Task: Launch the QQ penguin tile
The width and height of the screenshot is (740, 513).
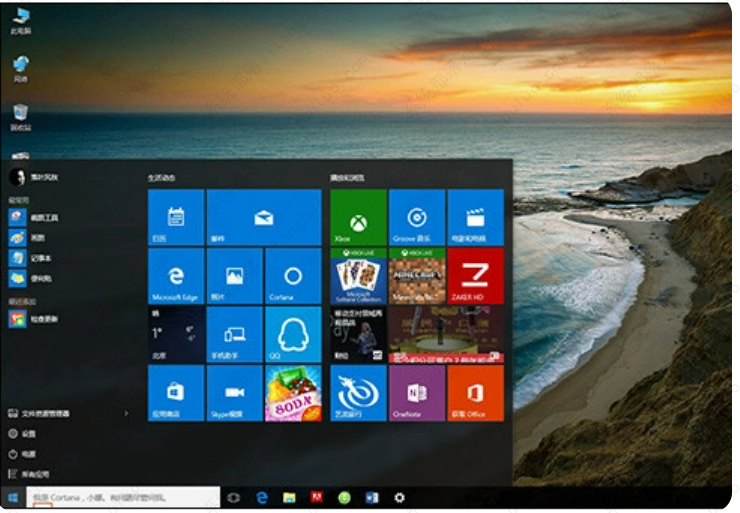Action: pyautogui.click(x=293, y=334)
